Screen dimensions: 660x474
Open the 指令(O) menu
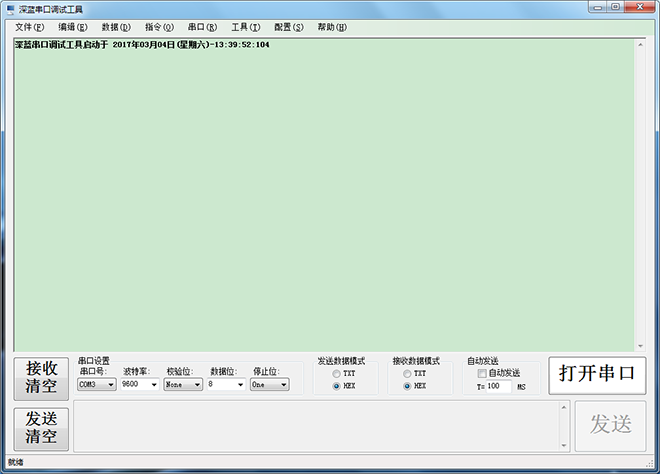pyautogui.click(x=160, y=27)
